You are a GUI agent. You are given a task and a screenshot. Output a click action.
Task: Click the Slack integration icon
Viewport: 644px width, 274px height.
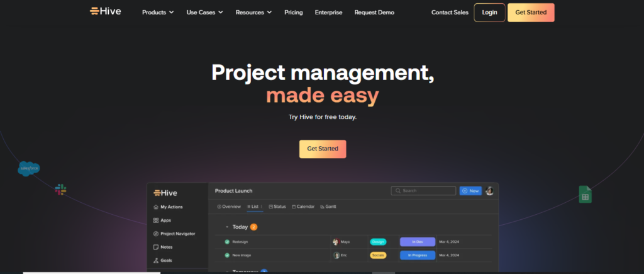coord(61,190)
